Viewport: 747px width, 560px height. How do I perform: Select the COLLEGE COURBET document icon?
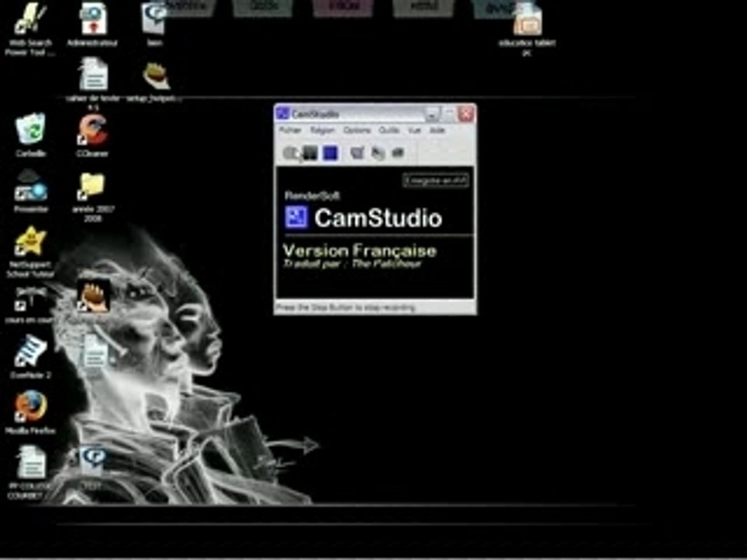pos(30,471)
